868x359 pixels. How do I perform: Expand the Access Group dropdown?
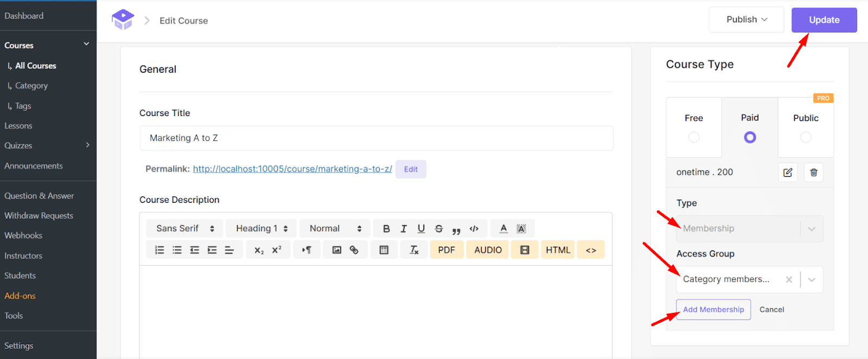pyautogui.click(x=812, y=280)
